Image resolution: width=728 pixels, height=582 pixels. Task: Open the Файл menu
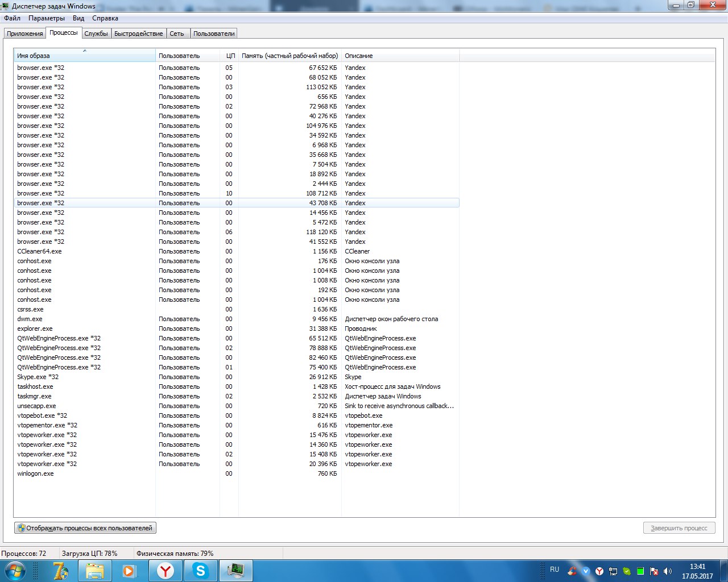12,18
